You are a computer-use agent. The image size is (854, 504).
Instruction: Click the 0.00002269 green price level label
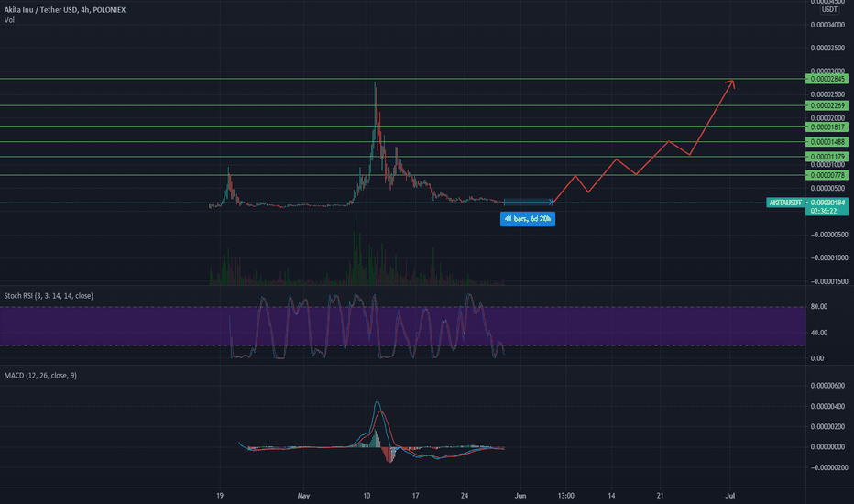[x=827, y=105]
